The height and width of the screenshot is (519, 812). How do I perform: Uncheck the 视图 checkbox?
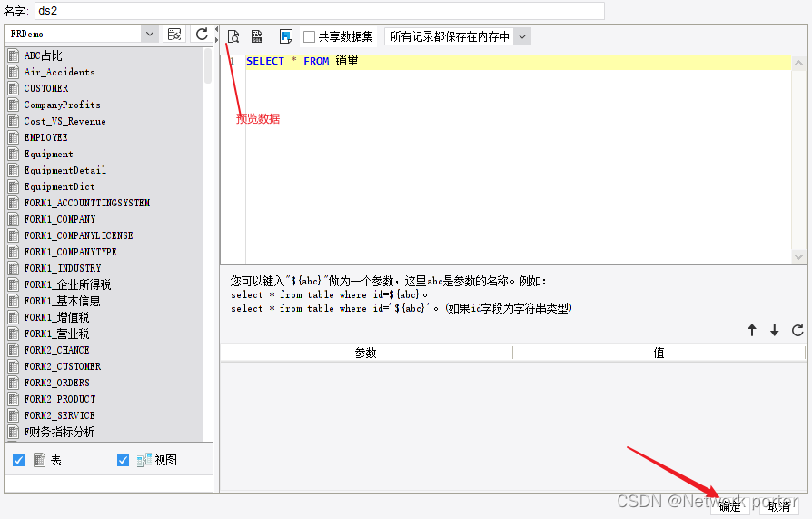(123, 461)
